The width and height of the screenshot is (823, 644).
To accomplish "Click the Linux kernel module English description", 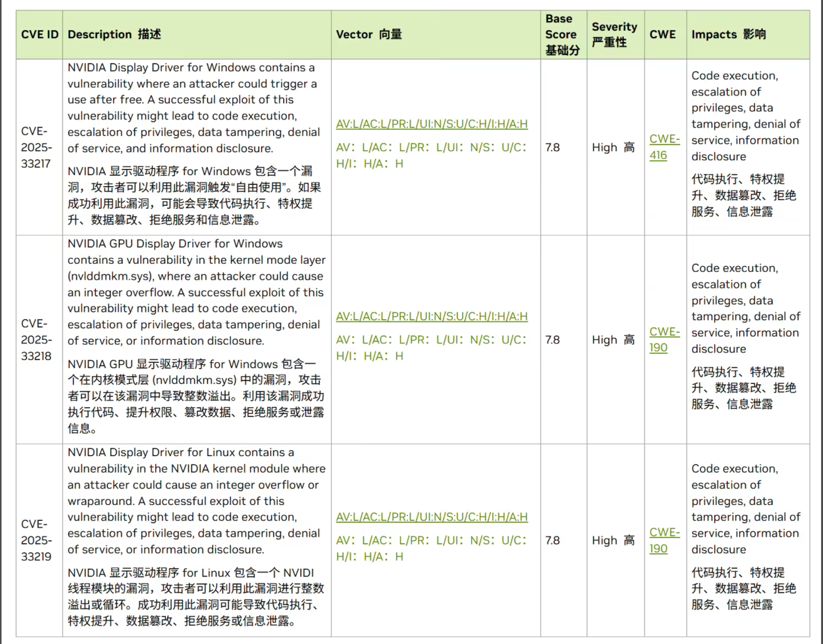I will pyautogui.click(x=196, y=501).
